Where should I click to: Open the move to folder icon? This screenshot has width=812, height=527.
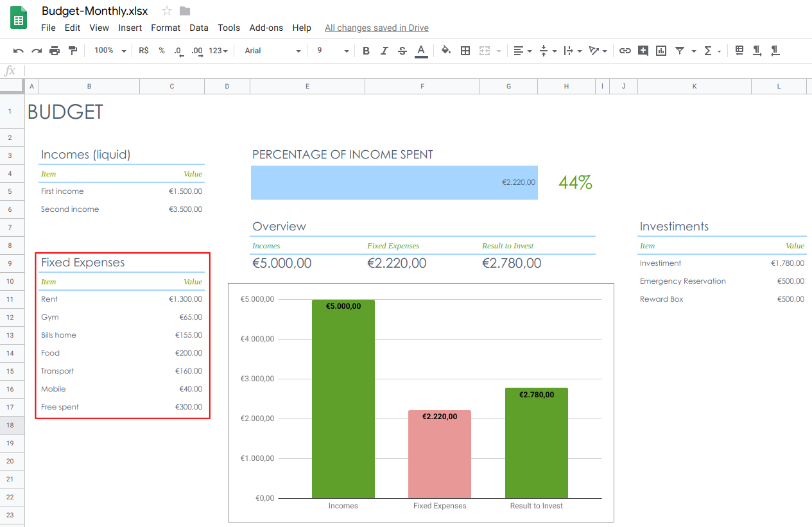[185, 11]
